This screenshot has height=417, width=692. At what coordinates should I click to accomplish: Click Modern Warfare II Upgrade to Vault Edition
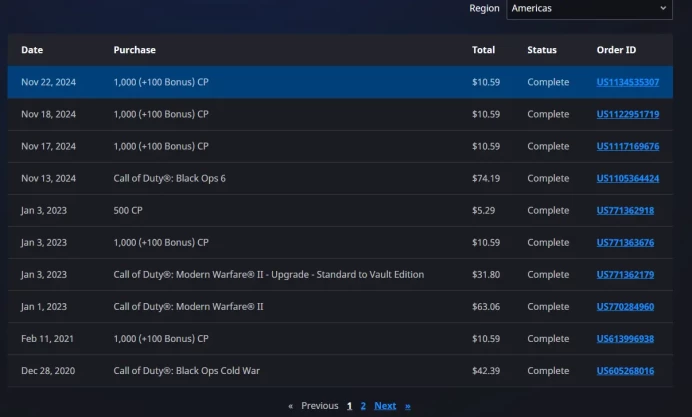tap(268, 274)
